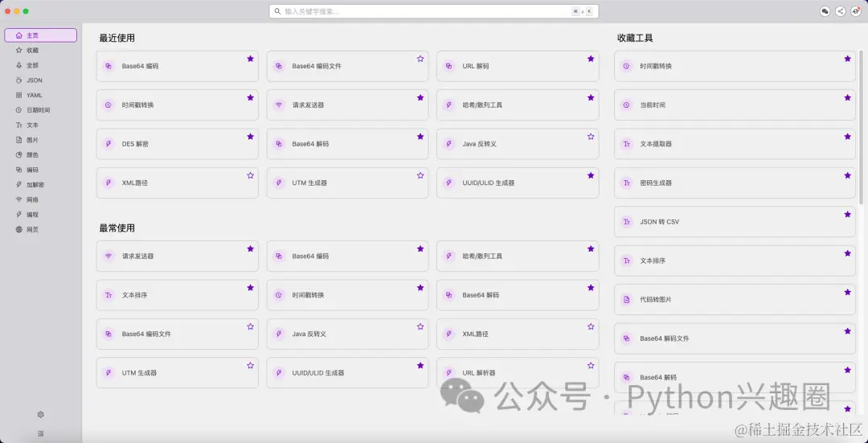Open Base64 编码文件 card under 最常使用
The image size is (868, 443).
tap(177, 334)
